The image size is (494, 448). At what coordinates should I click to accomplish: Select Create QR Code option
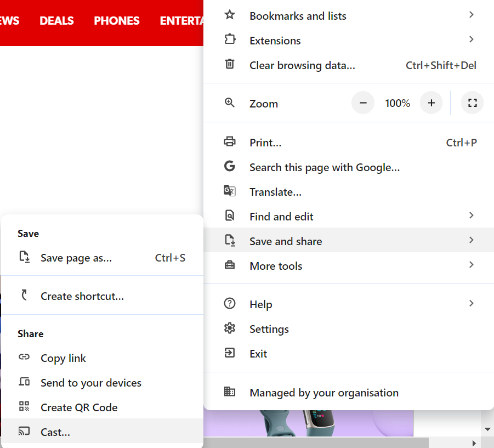point(103,407)
